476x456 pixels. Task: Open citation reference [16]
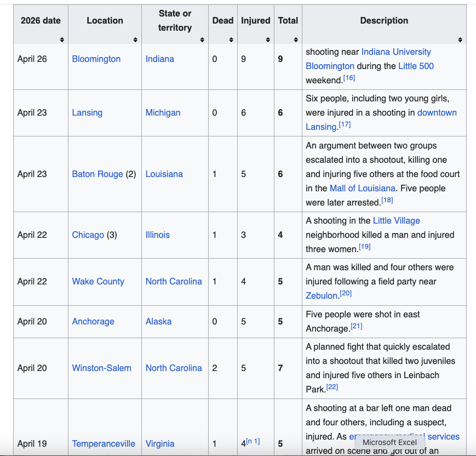click(349, 78)
